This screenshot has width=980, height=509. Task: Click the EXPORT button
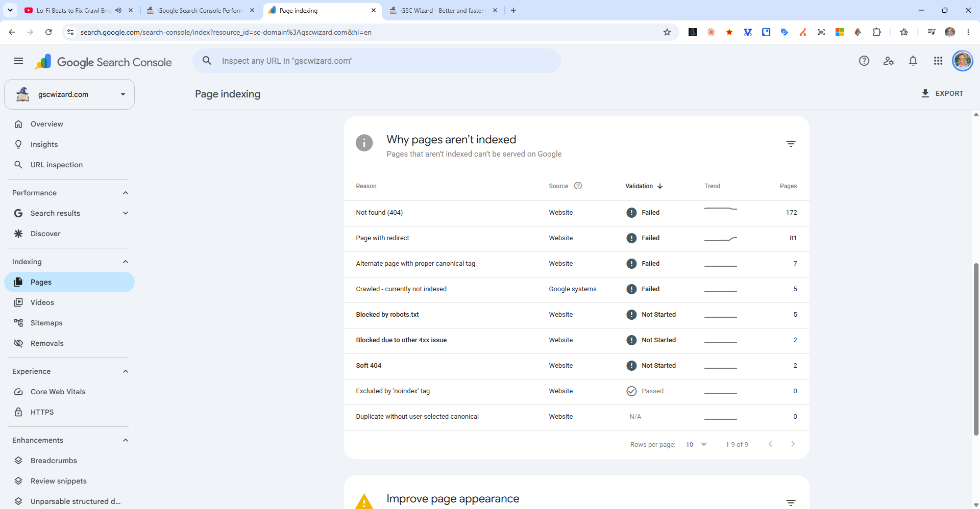coord(942,93)
